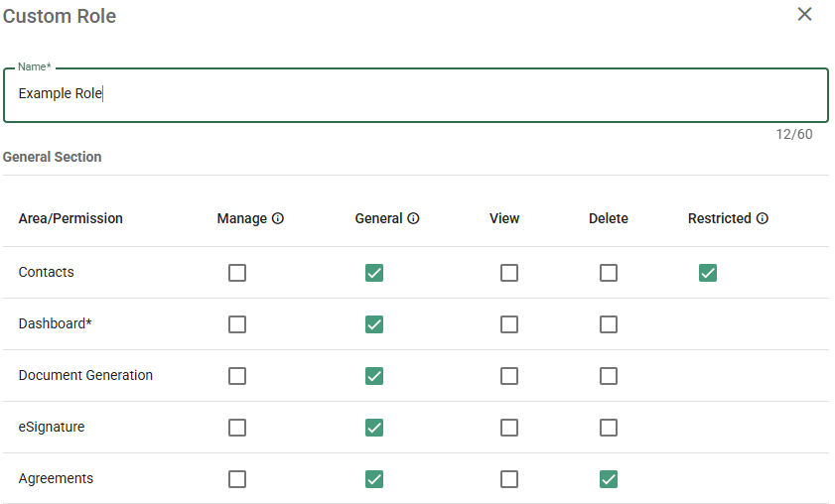
Task: Uncheck General permission for Dashboard
Action: [x=374, y=324]
